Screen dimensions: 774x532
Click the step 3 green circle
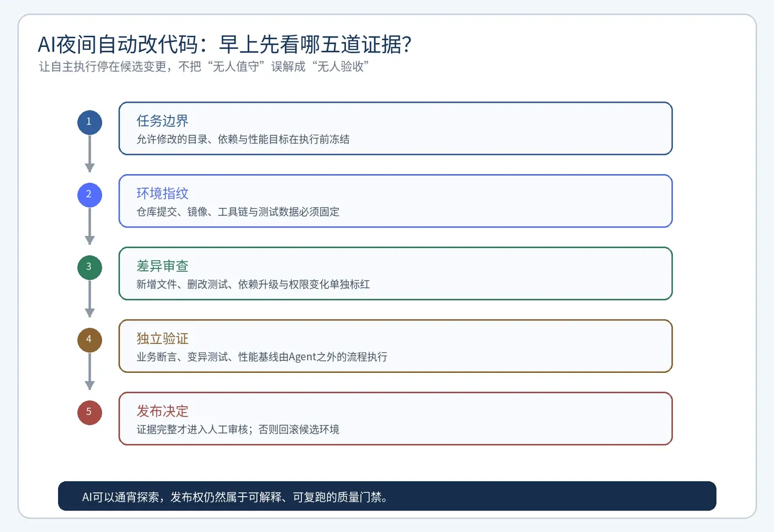(90, 267)
